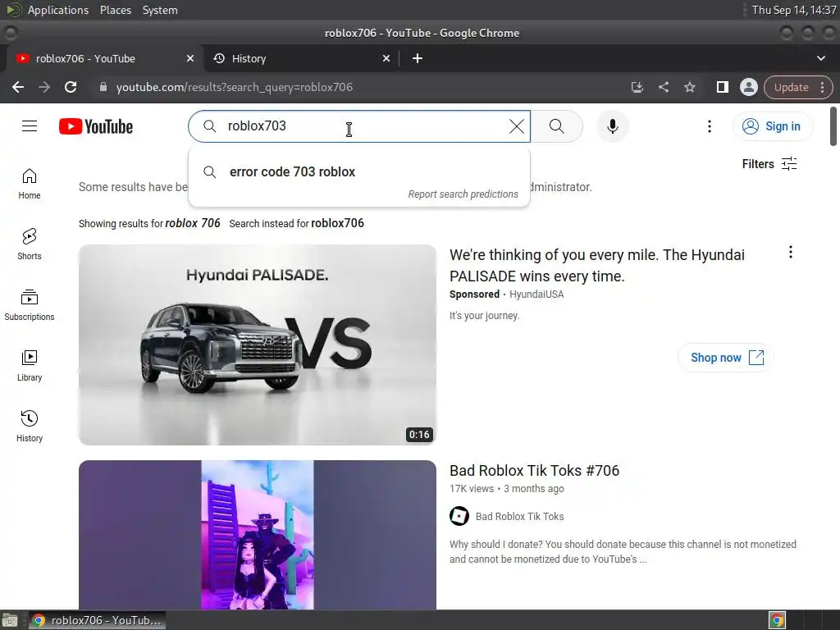Click the clock Thu Sep 14, 14:37
This screenshot has width=840, height=630.
click(x=793, y=10)
